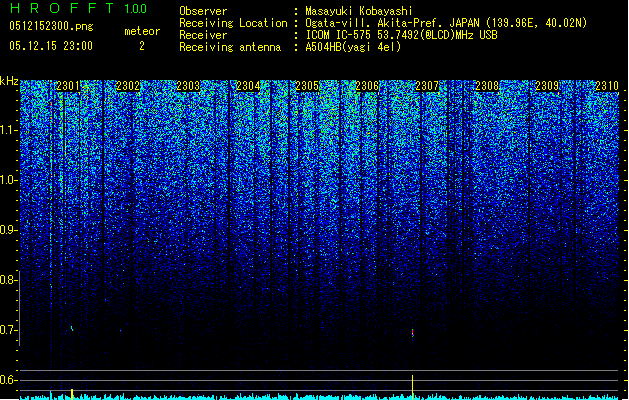The width and height of the screenshot is (629, 400).
Task: Click the 1.1 kHz axis label
Action: tap(8, 130)
